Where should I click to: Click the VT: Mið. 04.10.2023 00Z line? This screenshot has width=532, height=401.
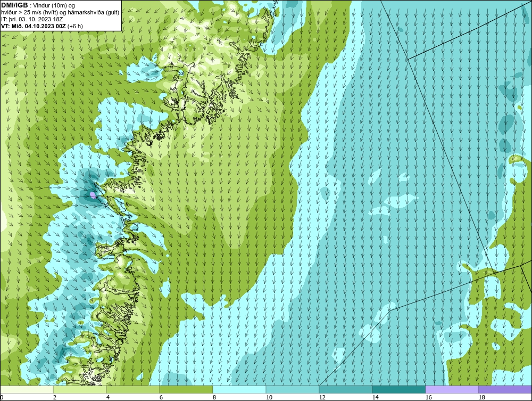tap(41, 26)
